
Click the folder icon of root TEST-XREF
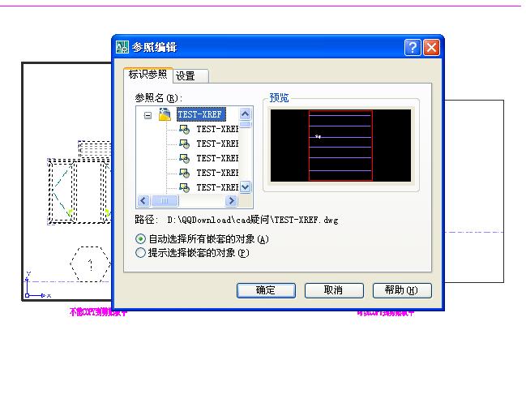(165, 114)
